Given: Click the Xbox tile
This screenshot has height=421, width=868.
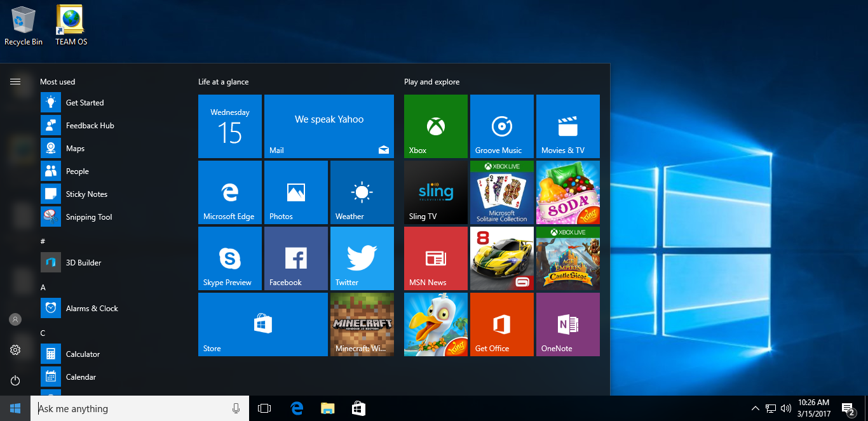Looking at the screenshot, I should coord(436,126).
